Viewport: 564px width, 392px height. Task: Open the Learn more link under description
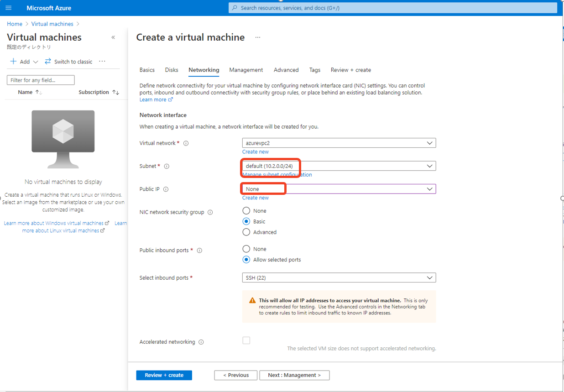pos(156,99)
